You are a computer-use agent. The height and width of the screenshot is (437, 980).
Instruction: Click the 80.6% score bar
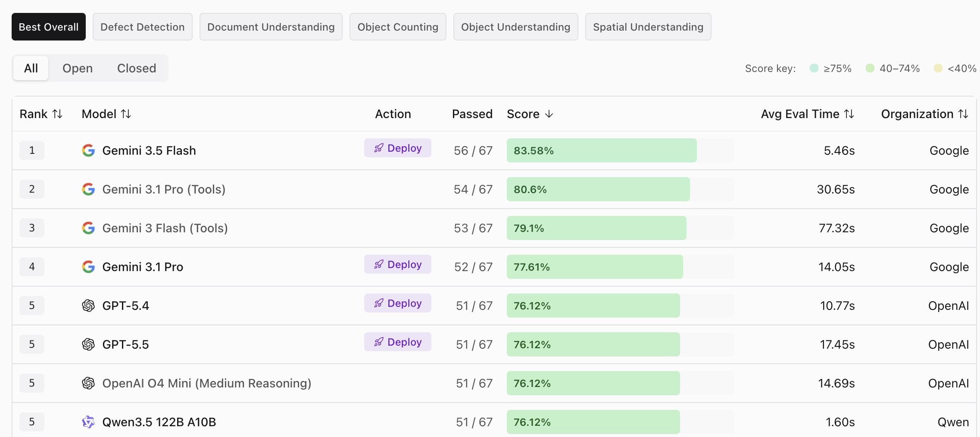click(x=598, y=189)
